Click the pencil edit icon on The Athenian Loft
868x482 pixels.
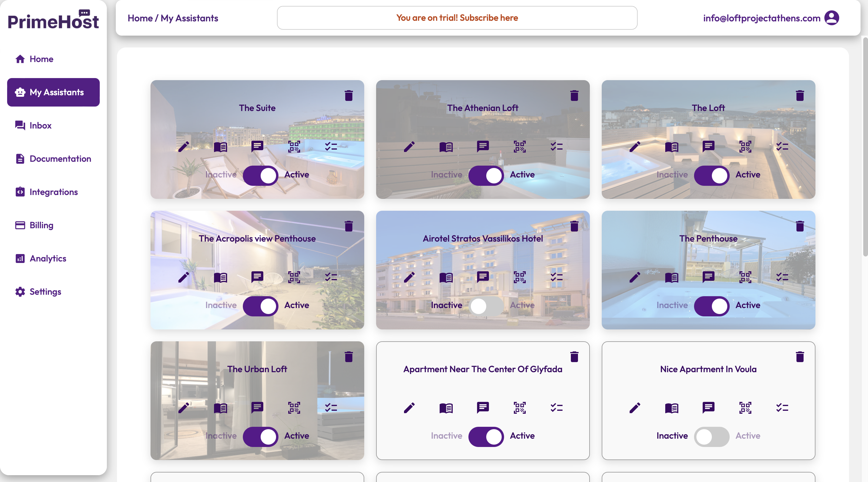pos(409,147)
